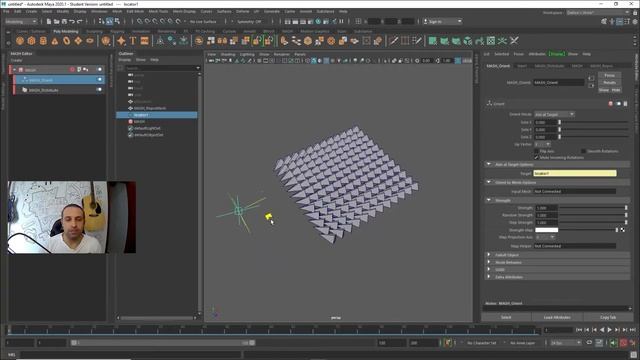Create a polygon cone from the shelf

coord(55,41)
